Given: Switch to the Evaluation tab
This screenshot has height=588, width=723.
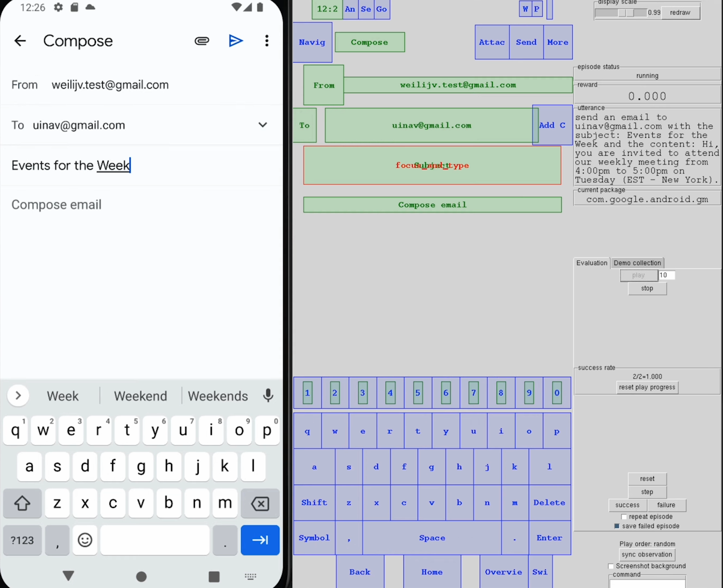Looking at the screenshot, I should (592, 263).
